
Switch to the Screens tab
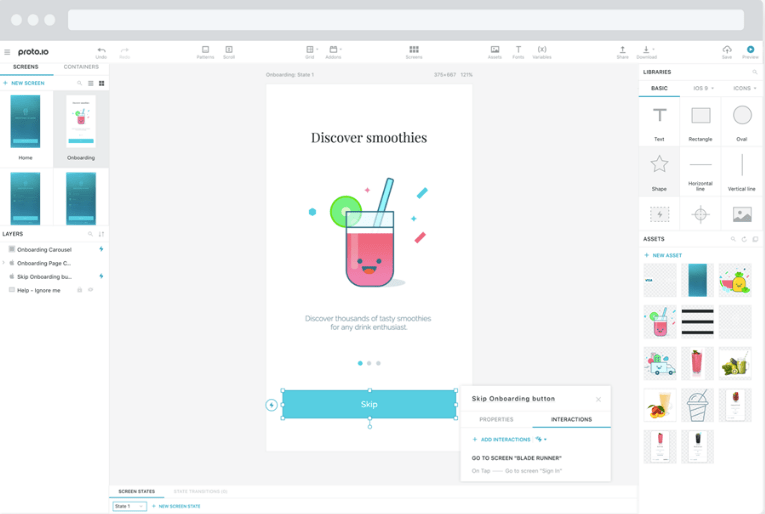(26, 67)
